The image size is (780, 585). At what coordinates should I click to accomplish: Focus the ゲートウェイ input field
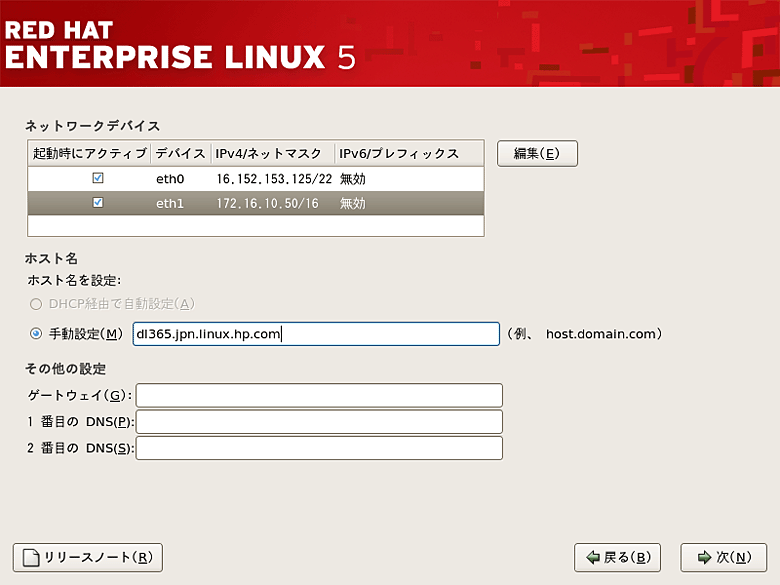point(319,396)
